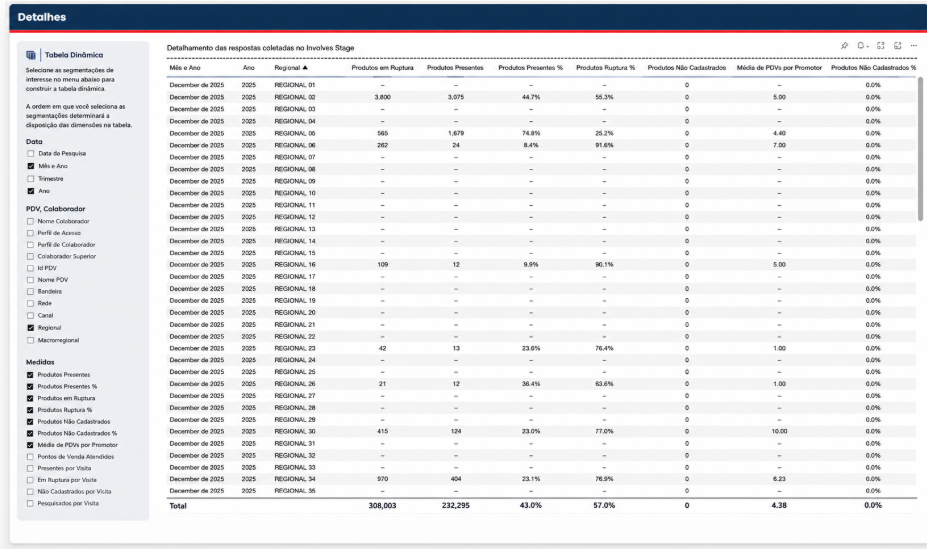Disable the Produtos em Ruptura measure
Screen dimensions: 927x549
point(30,398)
